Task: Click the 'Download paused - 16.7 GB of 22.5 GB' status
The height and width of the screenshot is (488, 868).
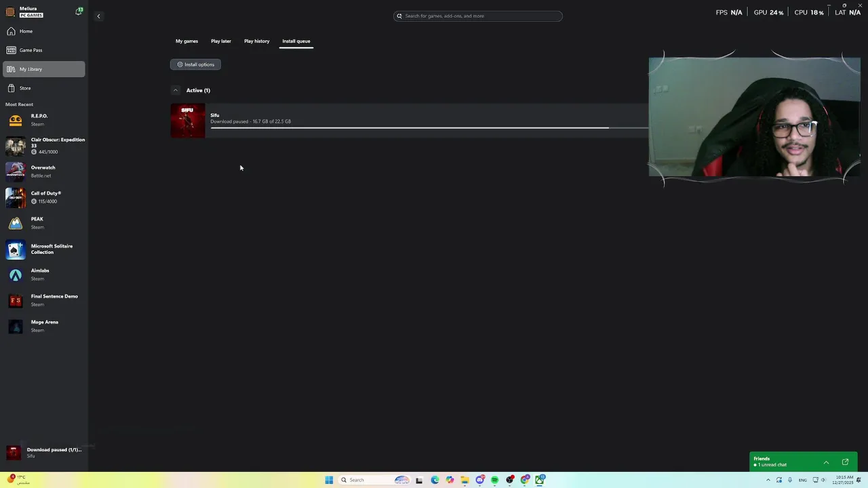Action: (x=251, y=122)
